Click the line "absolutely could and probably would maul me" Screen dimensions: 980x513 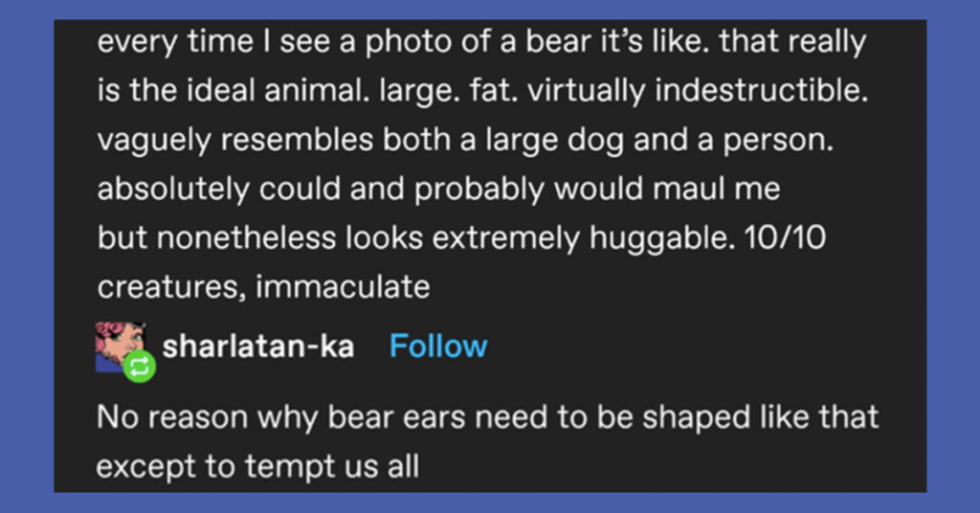point(438,190)
